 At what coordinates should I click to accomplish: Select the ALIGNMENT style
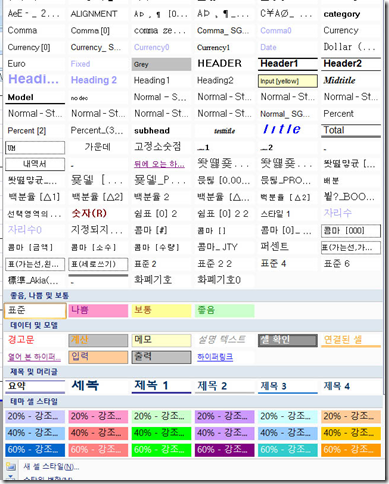click(x=98, y=14)
